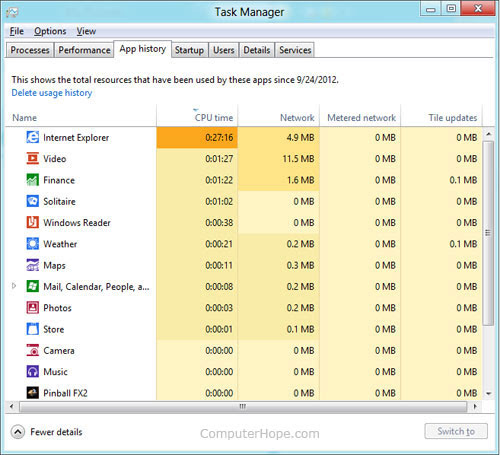
Task: Click the Camera app icon
Action: 33,350
